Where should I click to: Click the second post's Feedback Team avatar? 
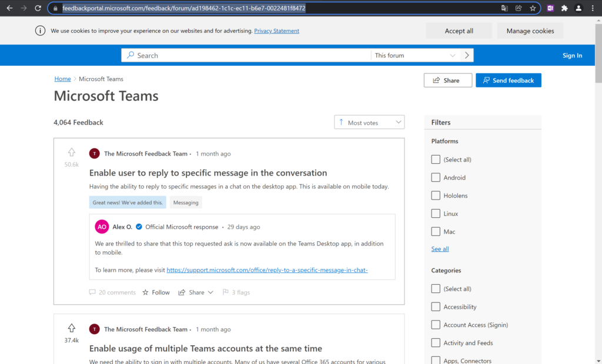(x=95, y=329)
